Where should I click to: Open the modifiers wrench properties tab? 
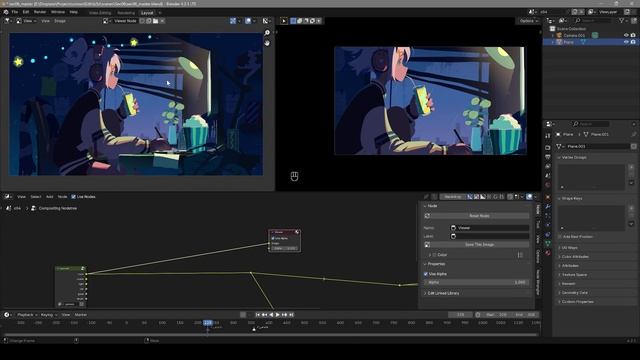pyautogui.click(x=548, y=206)
